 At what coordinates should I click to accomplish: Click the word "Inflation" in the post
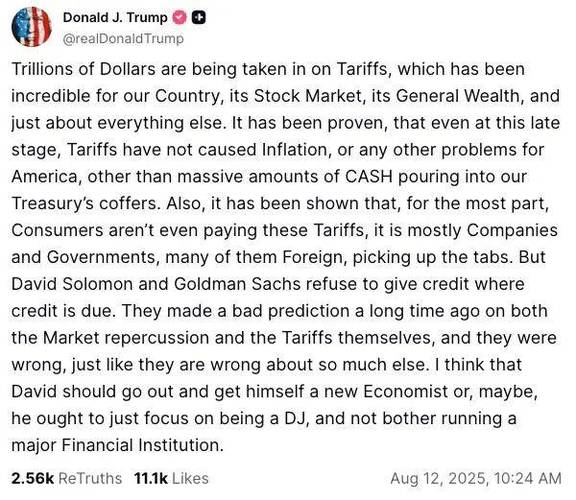[295, 150]
